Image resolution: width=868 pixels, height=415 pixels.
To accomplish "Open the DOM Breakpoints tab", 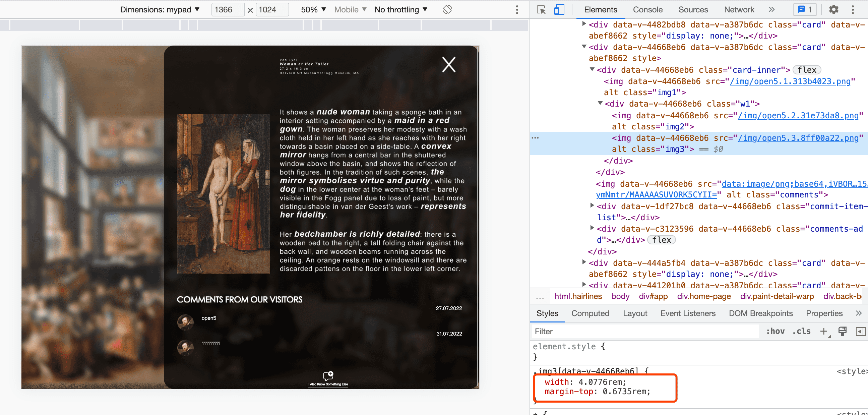I will click(760, 313).
